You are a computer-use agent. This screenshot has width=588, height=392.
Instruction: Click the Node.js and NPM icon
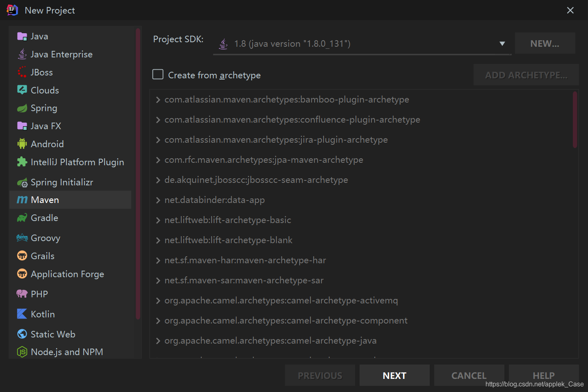tap(22, 352)
